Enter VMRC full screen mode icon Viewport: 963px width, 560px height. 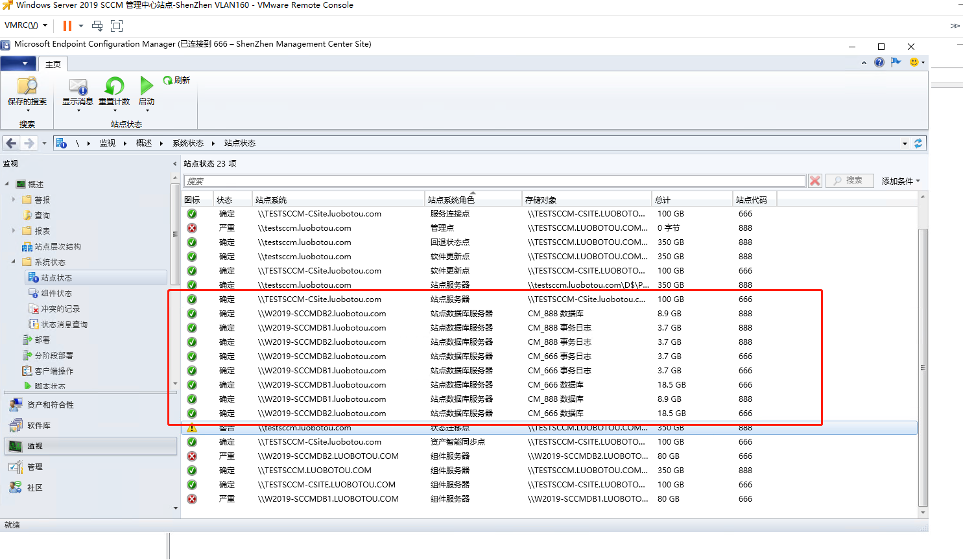[117, 26]
